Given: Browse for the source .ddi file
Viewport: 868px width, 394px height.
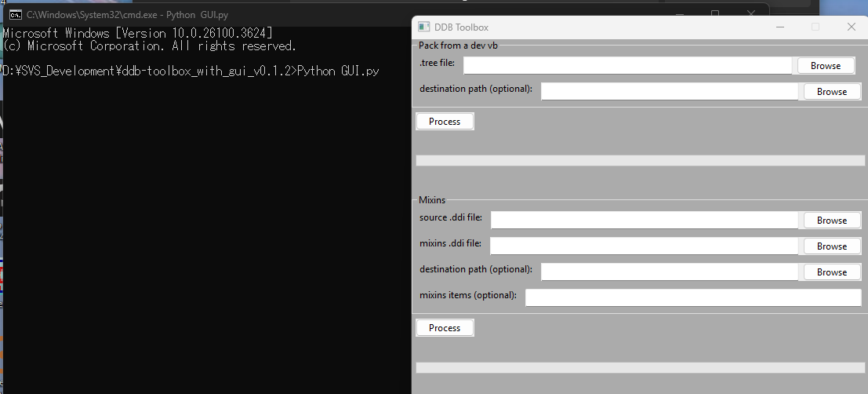Looking at the screenshot, I should point(831,221).
